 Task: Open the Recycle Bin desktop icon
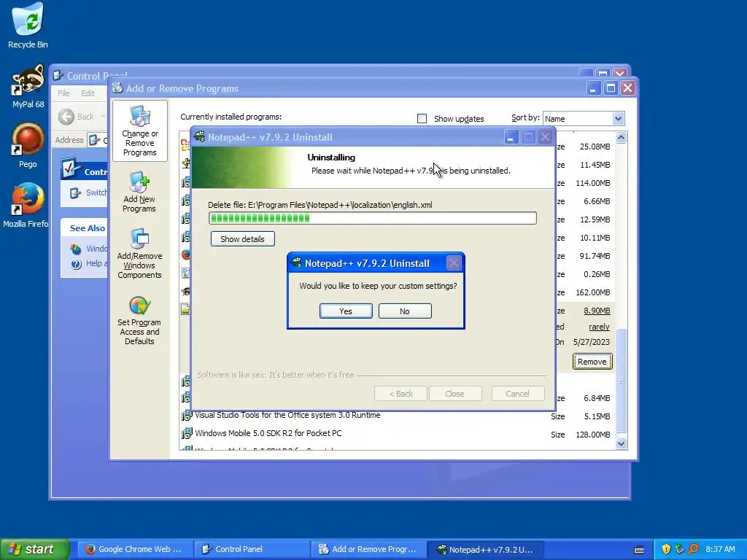coord(28,26)
